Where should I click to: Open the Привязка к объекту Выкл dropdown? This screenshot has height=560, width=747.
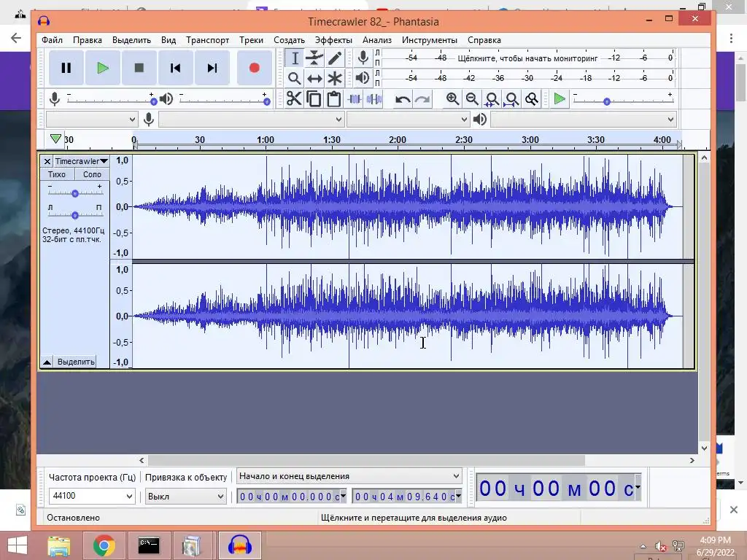click(185, 496)
